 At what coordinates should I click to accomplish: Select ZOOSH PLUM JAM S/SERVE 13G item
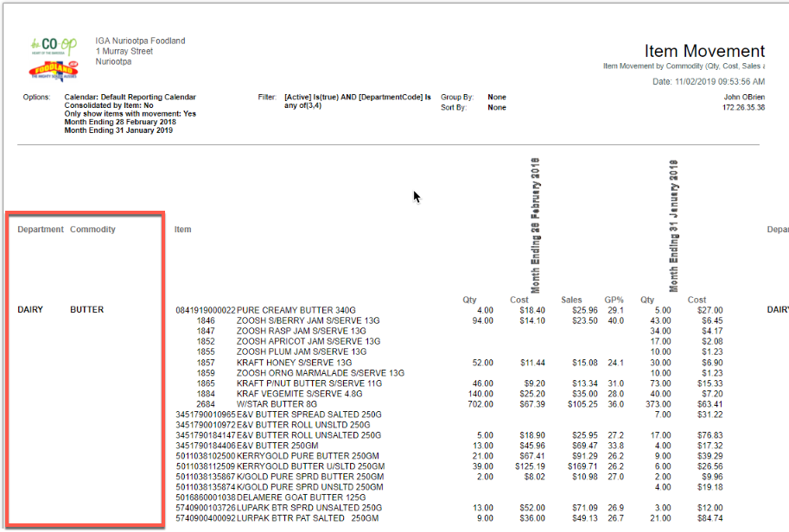point(302,352)
